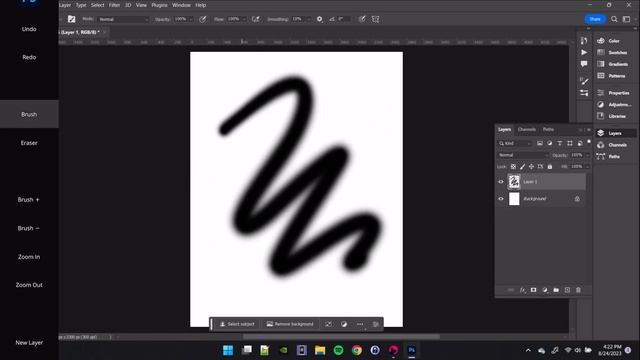
Task: Open the brush Flow dropdown arrow
Action: (x=244, y=19)
